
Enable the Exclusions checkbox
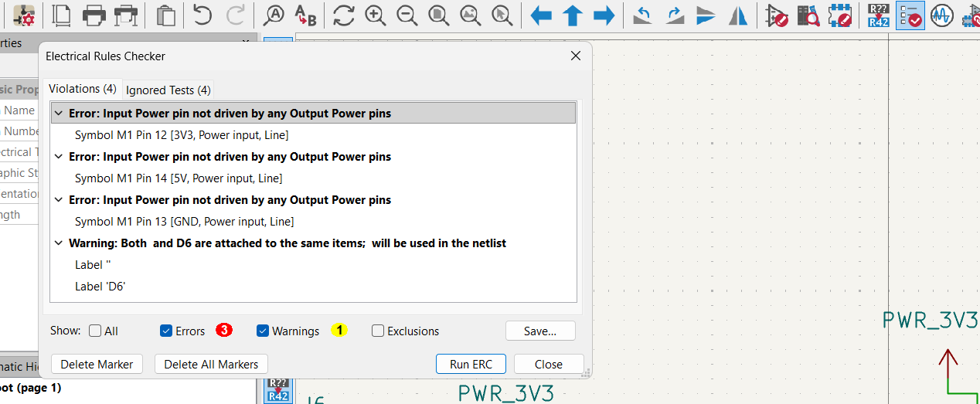point(378,331)
